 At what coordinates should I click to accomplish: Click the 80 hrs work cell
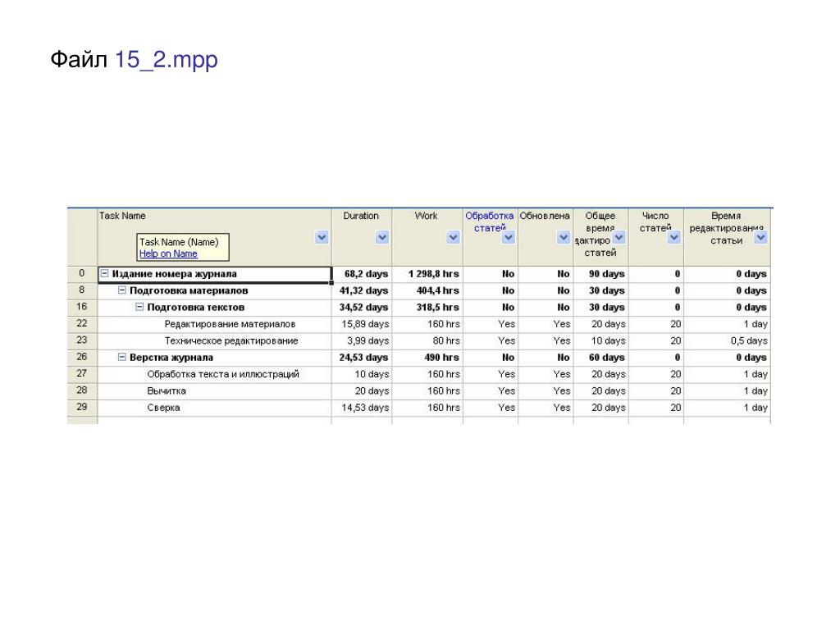tap(427, 340)
